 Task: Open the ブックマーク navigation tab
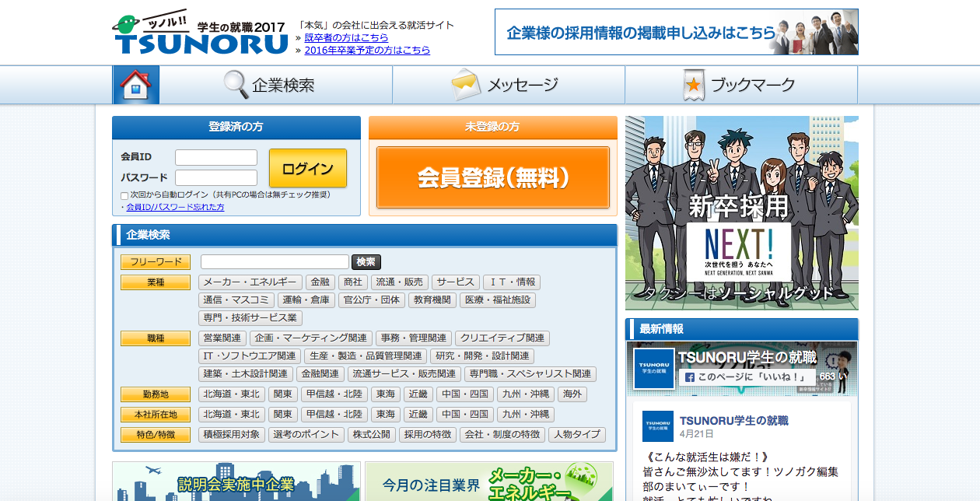point(741,85)
